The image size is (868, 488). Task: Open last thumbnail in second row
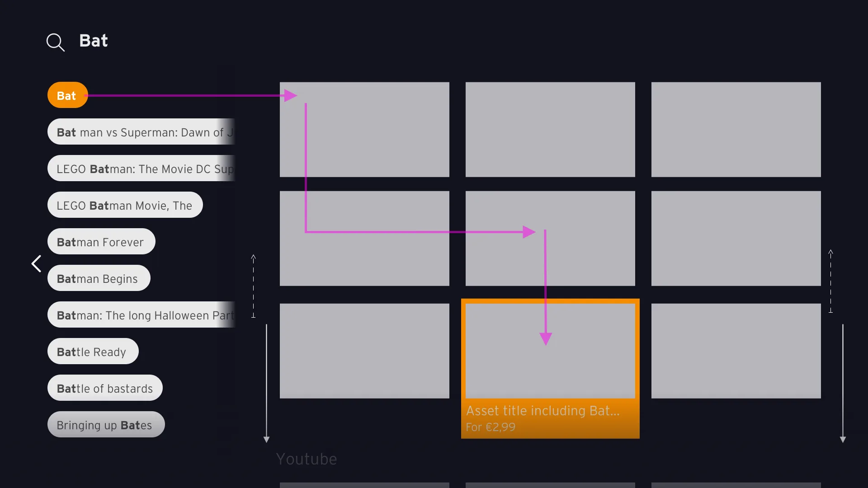coord(736,238)
